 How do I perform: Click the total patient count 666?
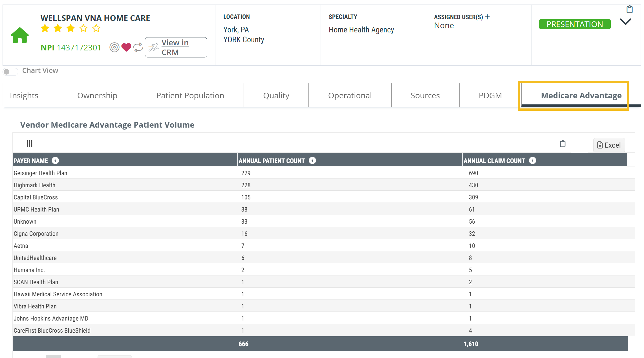point(243,344)
